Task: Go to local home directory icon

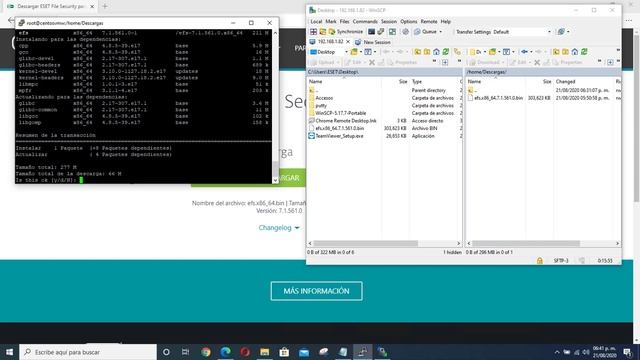Action: pos(436,52)
